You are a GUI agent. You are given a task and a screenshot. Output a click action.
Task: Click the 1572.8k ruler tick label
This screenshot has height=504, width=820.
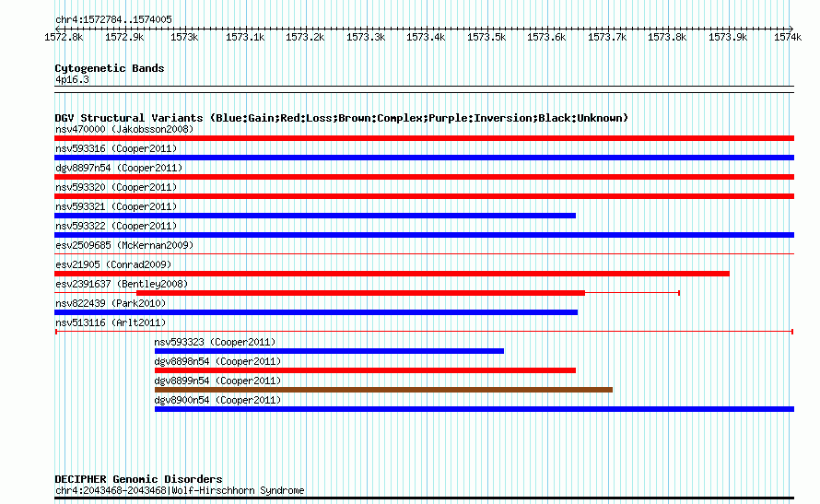point(64,37)
